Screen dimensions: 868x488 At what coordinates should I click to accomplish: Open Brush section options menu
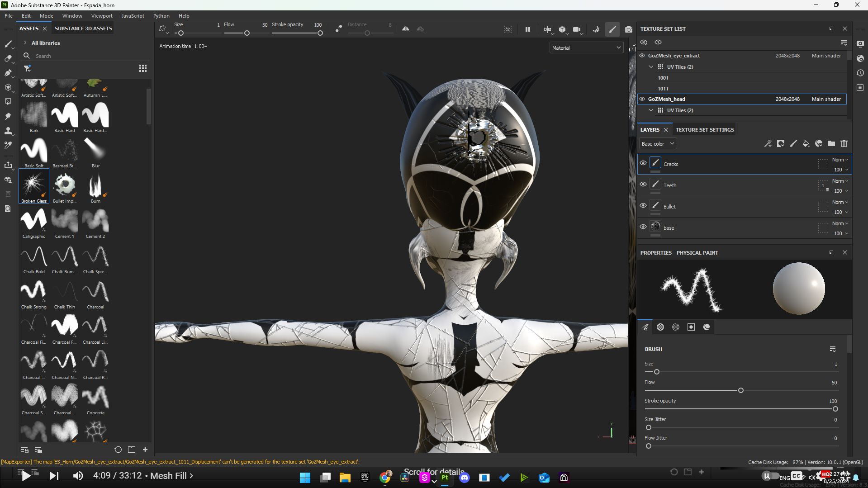[x=833, y=349]
